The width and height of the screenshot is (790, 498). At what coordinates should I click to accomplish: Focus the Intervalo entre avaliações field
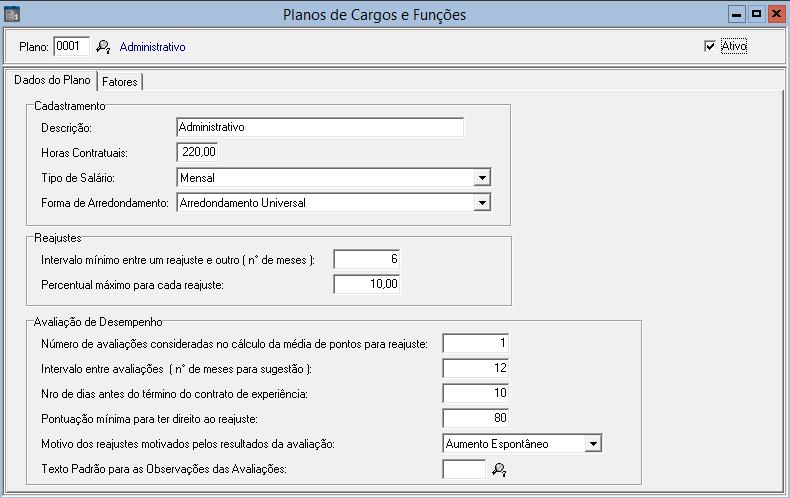476,369
